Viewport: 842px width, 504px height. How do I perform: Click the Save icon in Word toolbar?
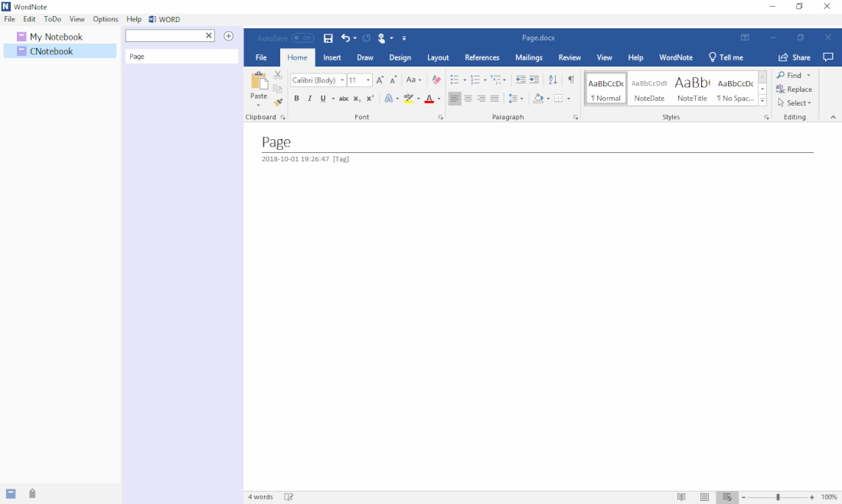(328, 38)
